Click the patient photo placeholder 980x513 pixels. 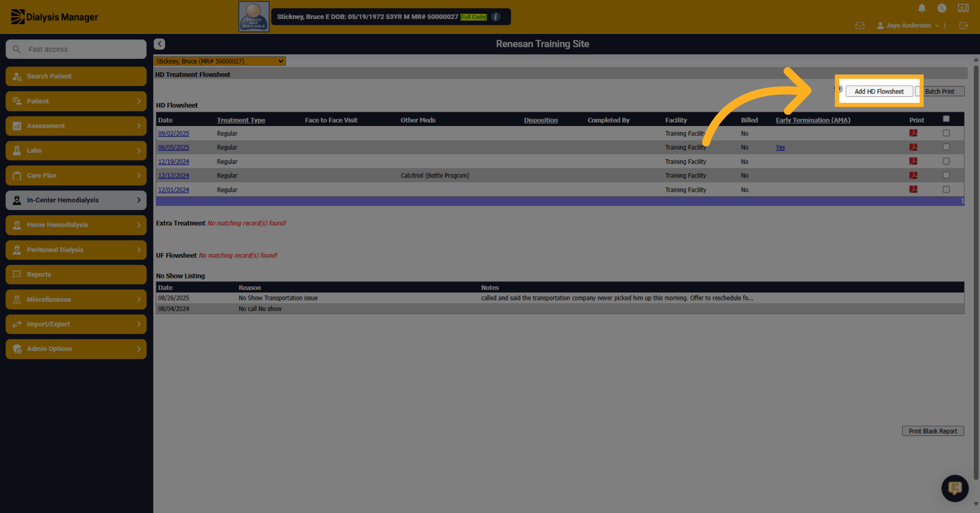[254, 17]
